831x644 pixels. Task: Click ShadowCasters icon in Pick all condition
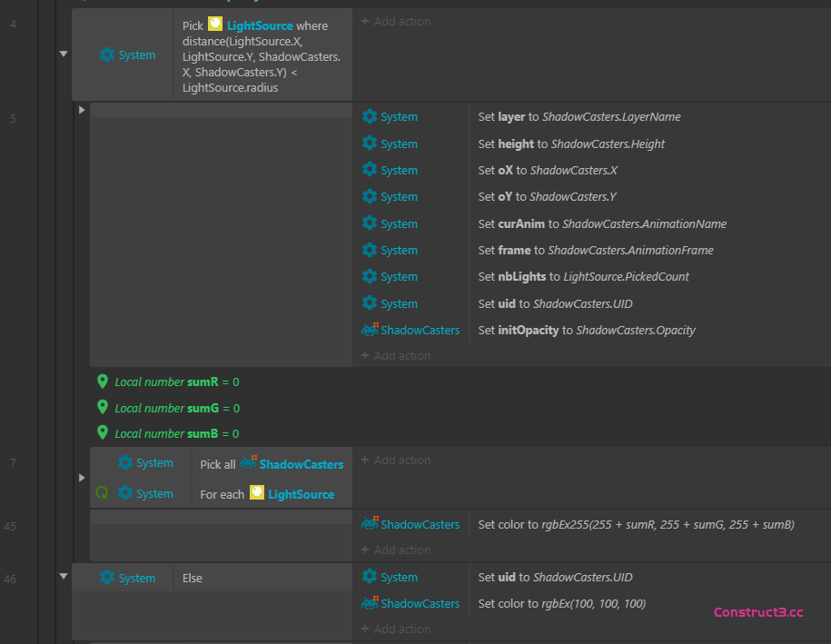coord(248,463)
